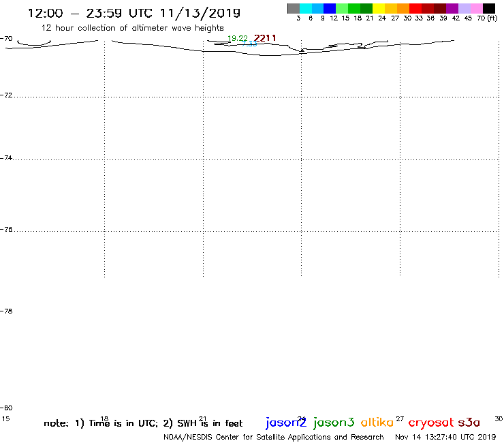
Task: Click the '-74' latitude axis label
Action: (x=6, y=158)
